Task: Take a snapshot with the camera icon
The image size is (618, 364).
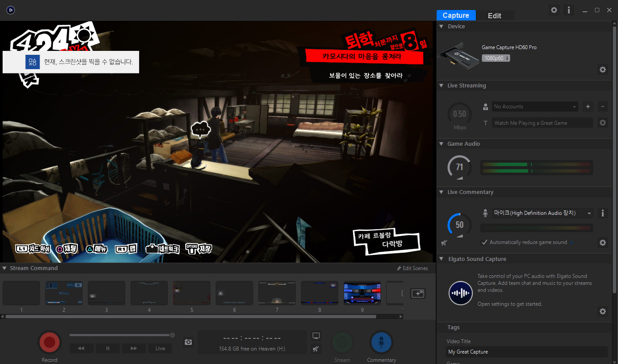Action: tap(188, 342)
